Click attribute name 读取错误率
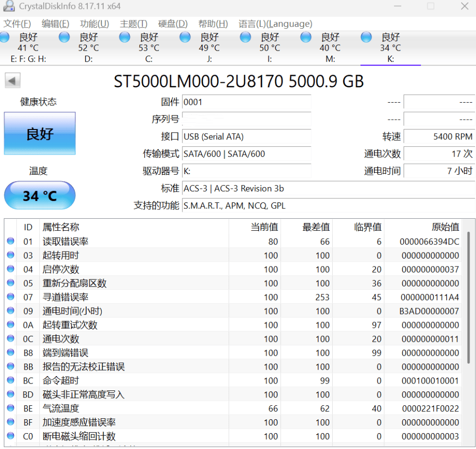476x449 pixels. pos(65,242)
